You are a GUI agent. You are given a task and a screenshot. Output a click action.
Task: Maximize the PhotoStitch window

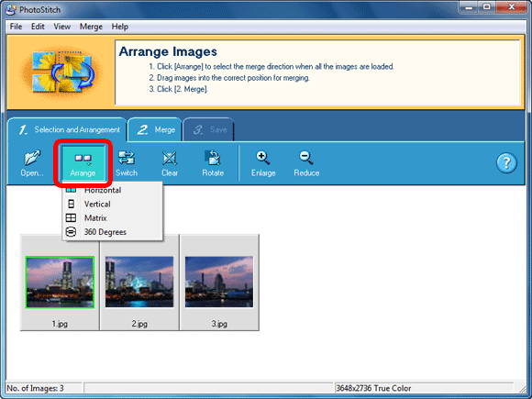coord(487,7)
